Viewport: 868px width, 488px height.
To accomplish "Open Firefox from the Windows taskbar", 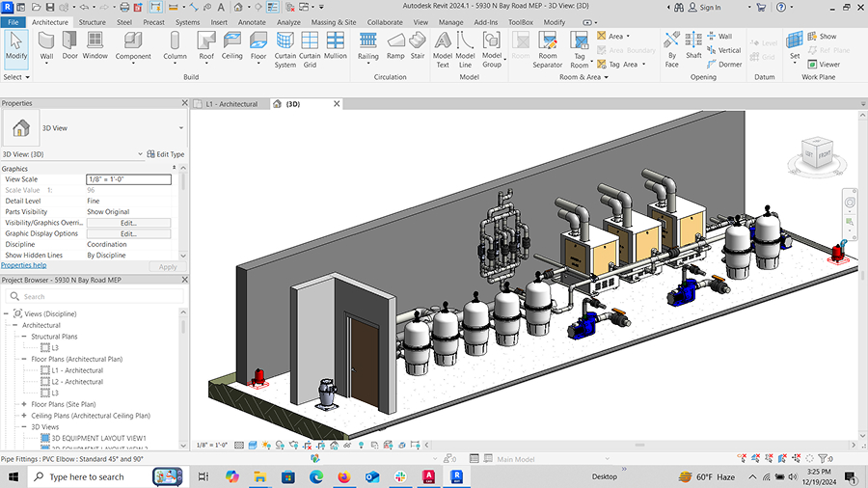I will point(343,476).
